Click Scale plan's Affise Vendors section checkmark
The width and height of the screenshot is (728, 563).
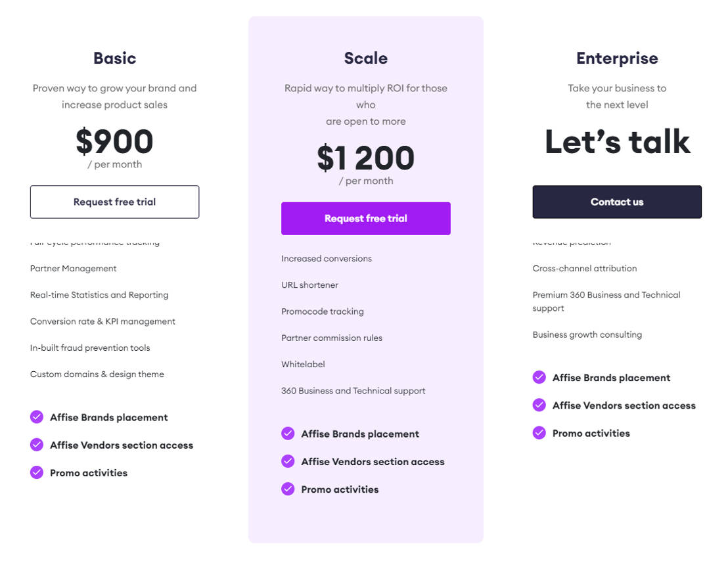288,461
